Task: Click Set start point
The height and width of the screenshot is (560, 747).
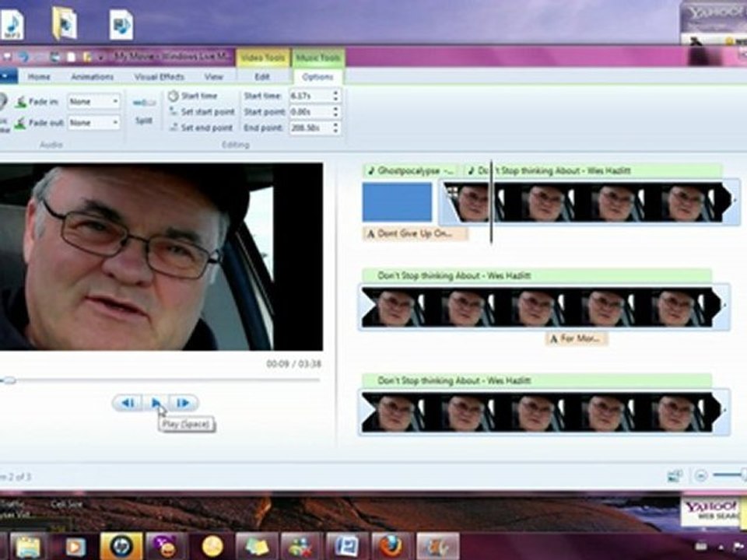Action: point(202,111)
